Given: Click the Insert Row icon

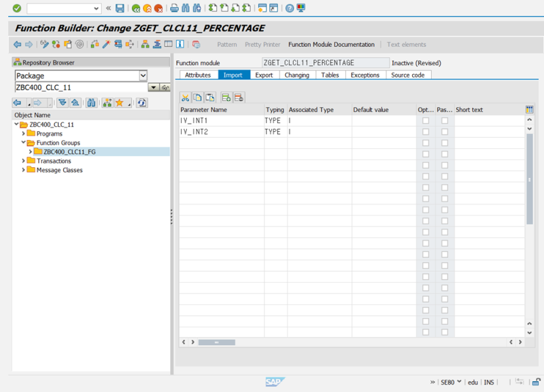Looking at the screenshot, I should tap(226, 98).
